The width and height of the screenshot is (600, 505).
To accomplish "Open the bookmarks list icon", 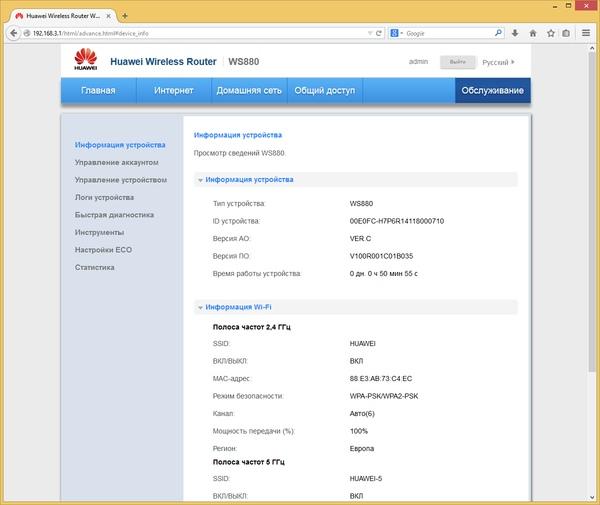I will (x=566, y=33).
